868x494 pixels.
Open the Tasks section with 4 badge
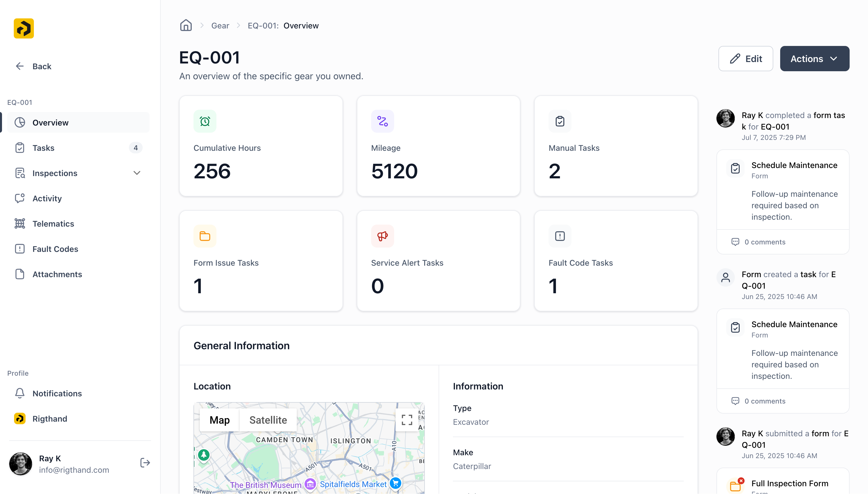click(43, 148)
